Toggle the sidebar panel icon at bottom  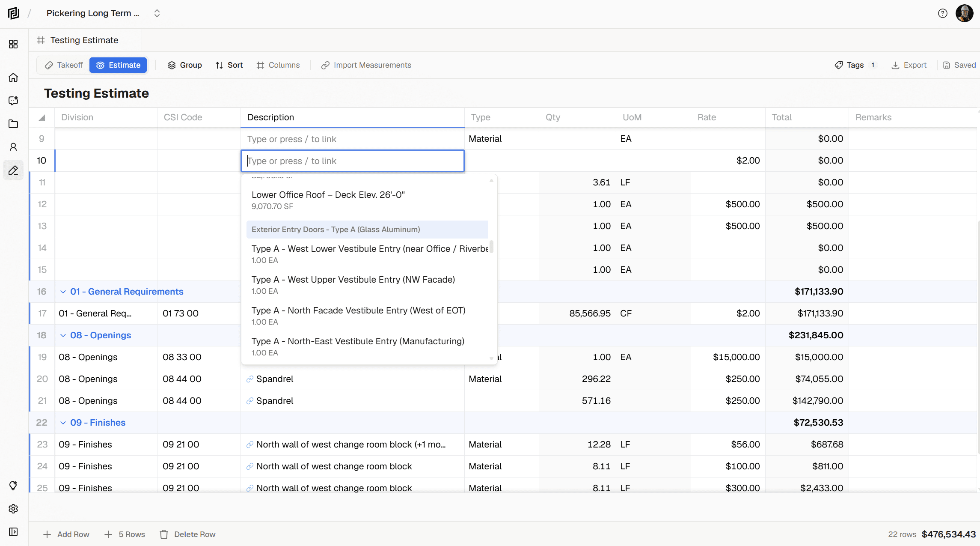(13, 532)
